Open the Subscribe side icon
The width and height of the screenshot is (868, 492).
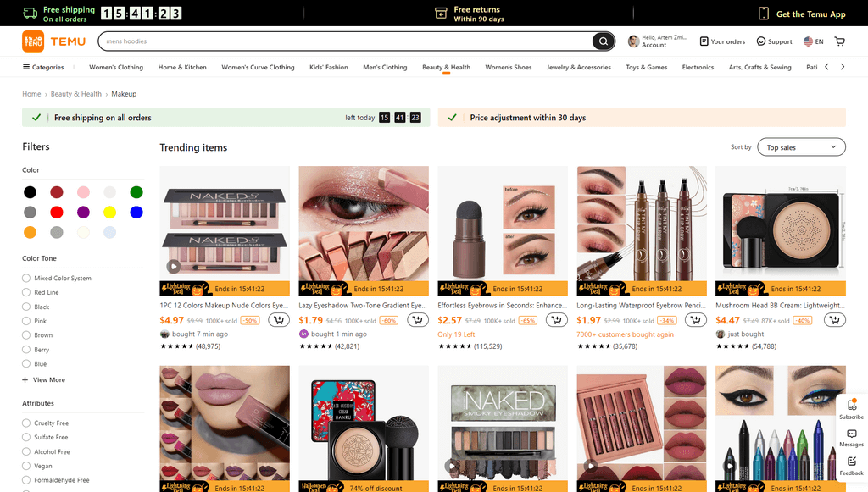851,409
